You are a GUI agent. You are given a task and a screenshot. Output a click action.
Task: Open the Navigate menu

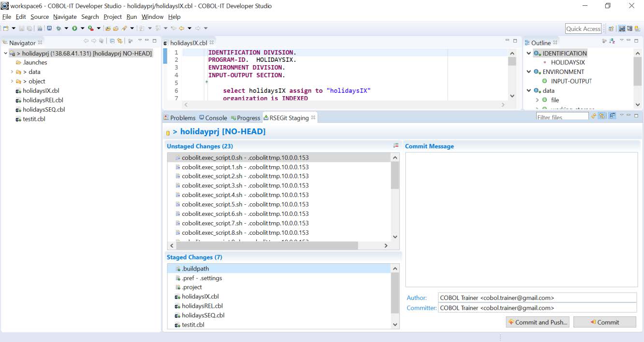coord(65,17)
